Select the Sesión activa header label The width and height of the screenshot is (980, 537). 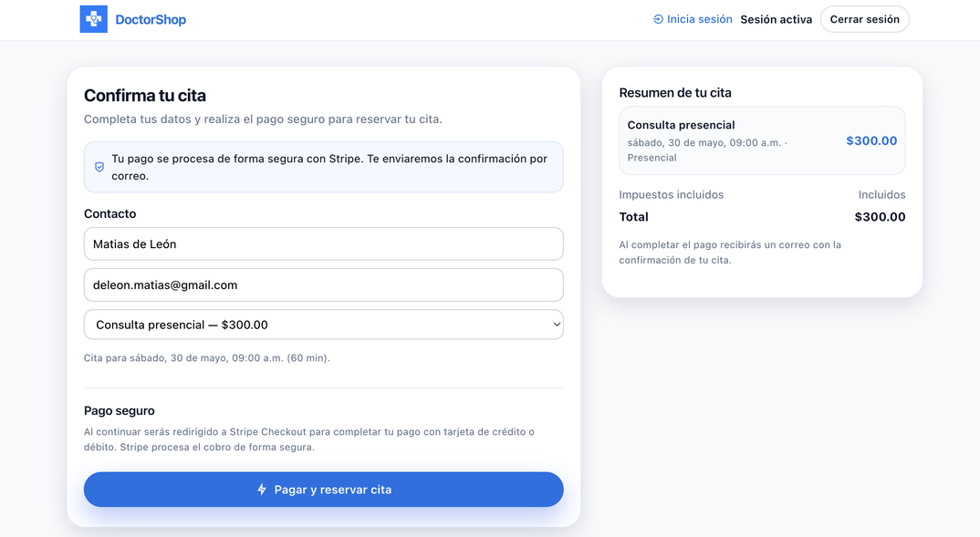[777, 19]
